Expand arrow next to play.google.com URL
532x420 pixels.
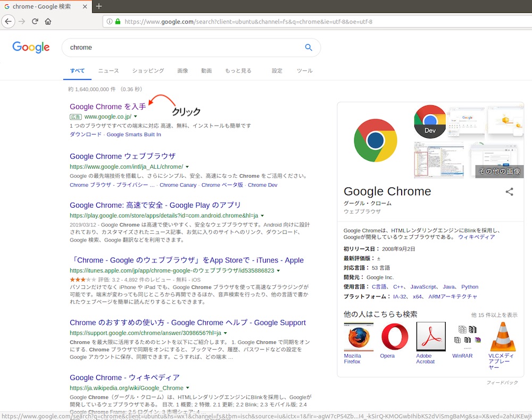(262, 216)
